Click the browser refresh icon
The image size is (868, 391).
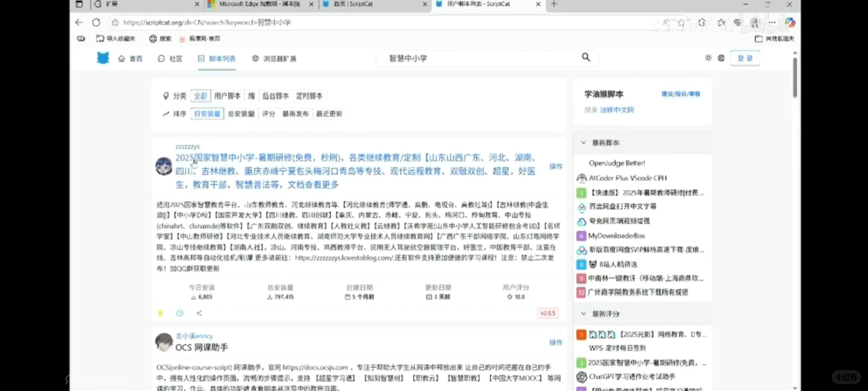pyautogui.click(x=96, y=22)
